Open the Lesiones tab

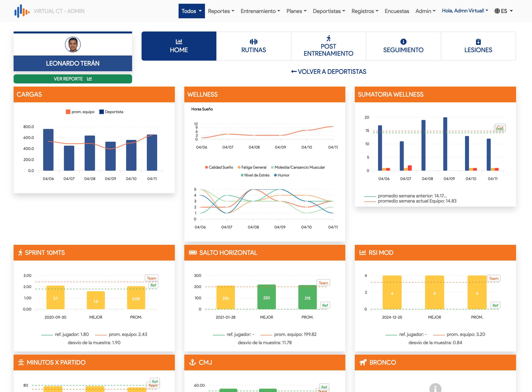pos(478,46)
